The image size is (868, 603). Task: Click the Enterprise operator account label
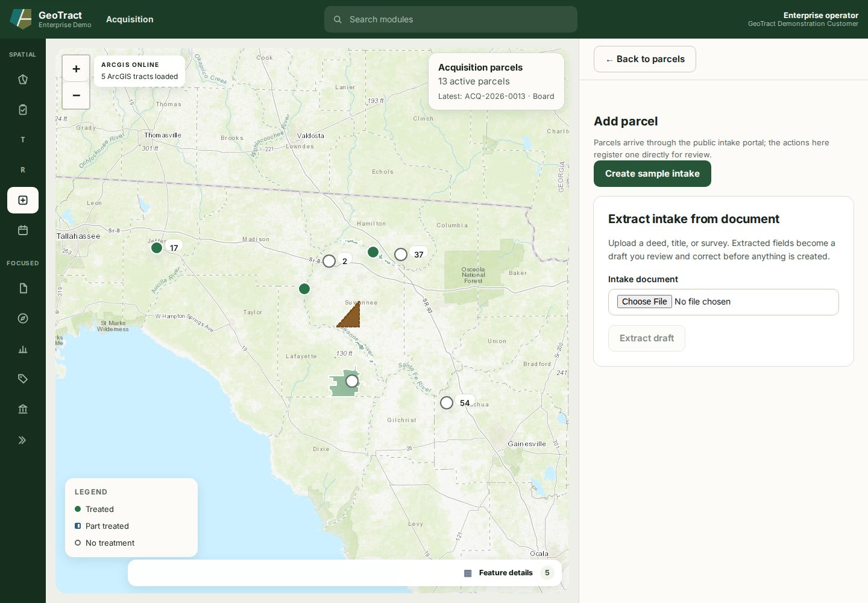click(x=820, y=15)
